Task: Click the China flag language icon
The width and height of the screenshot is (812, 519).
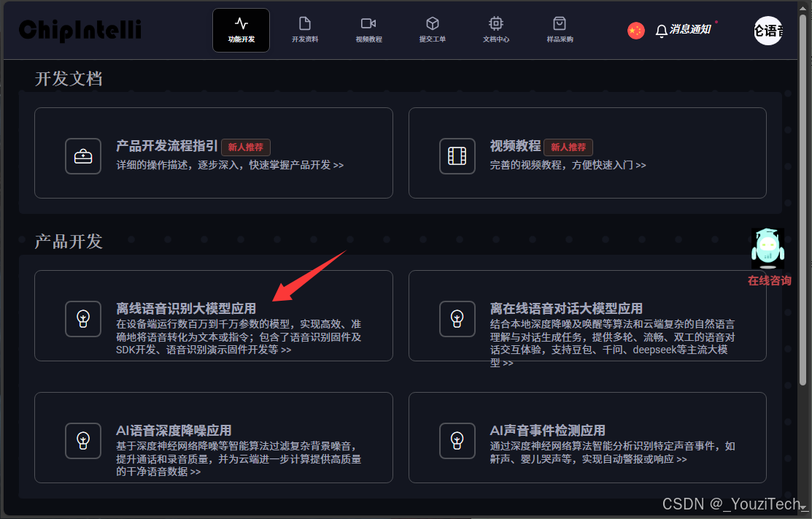Action: click(x=636, y=31)
